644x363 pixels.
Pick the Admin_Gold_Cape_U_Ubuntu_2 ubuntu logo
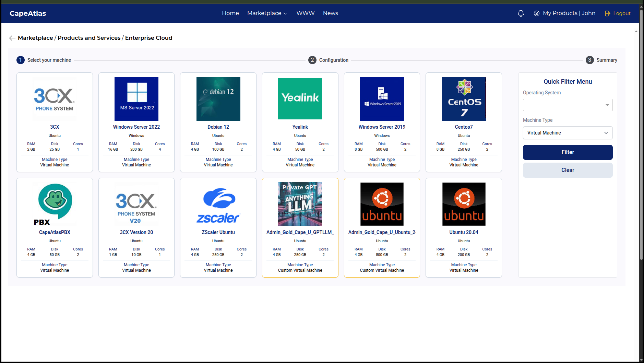tap(382, 204)
